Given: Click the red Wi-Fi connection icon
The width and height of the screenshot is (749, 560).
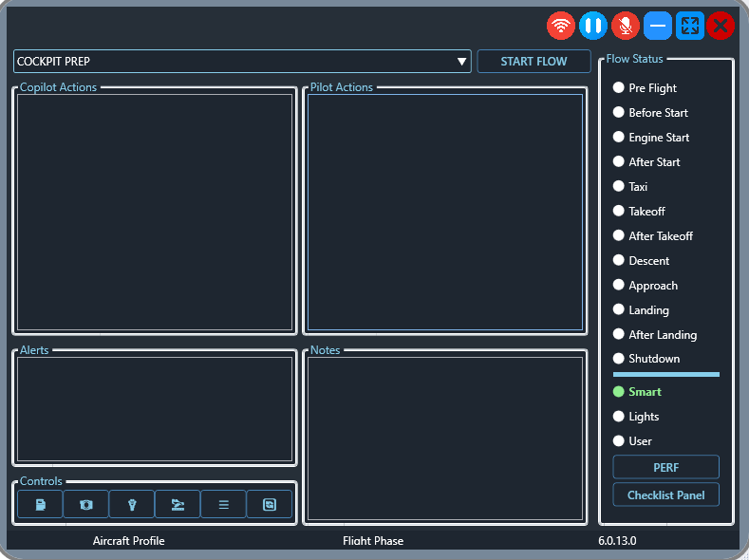Looking at the screenshot, I should (x=561, y=26).
